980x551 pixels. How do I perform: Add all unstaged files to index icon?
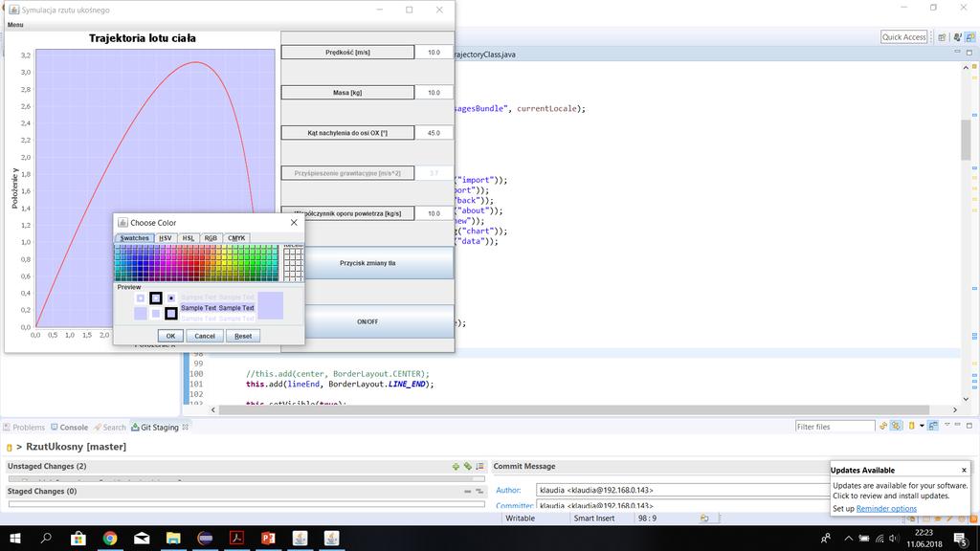(x=467, y=466)
